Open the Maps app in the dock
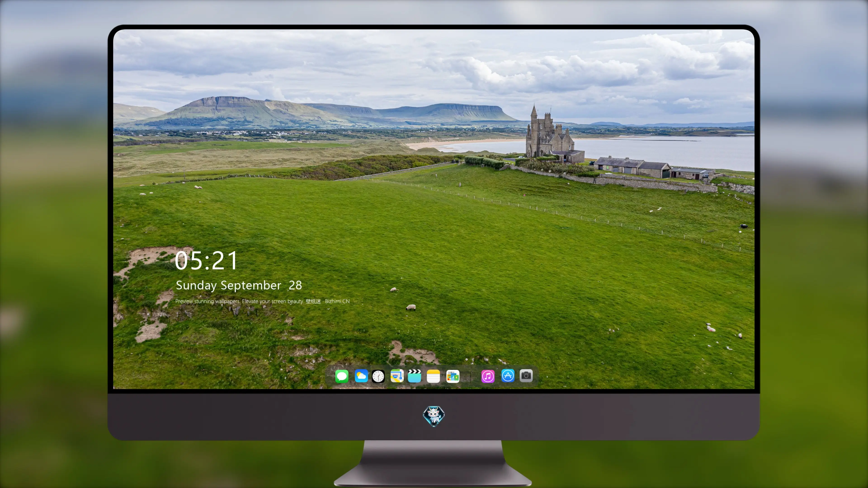The image size is (868, 488). [x=397, y=376]
